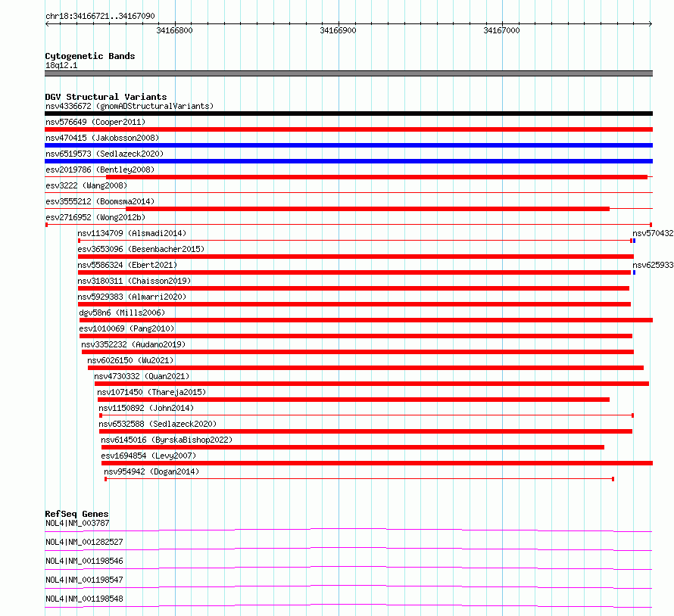This screenshot has height=616, width=674.
Task: Click the RefSeq Genes track title
Action: tap(76, 514)
